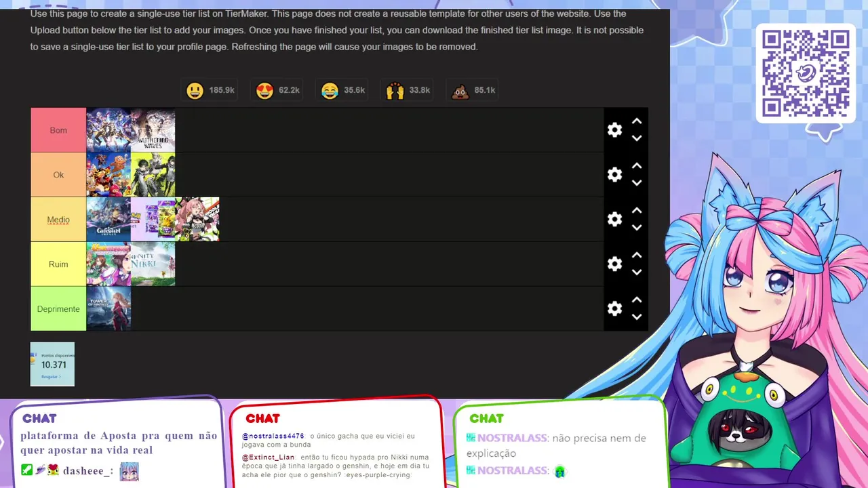868x488 pixels.
Task: Select Infinity Nikki image in Ruim tier
Action: [x=153, y=264]
